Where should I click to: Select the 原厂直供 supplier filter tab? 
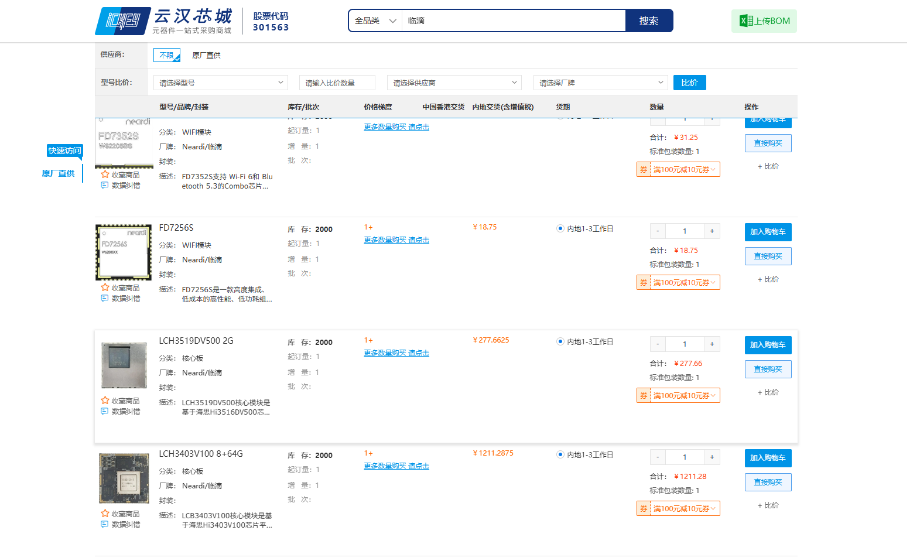coord(206,55)
